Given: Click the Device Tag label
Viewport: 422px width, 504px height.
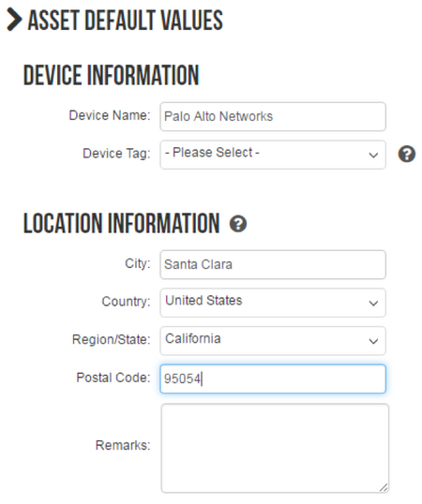Looking at the screenshot, I should (116, 154).
